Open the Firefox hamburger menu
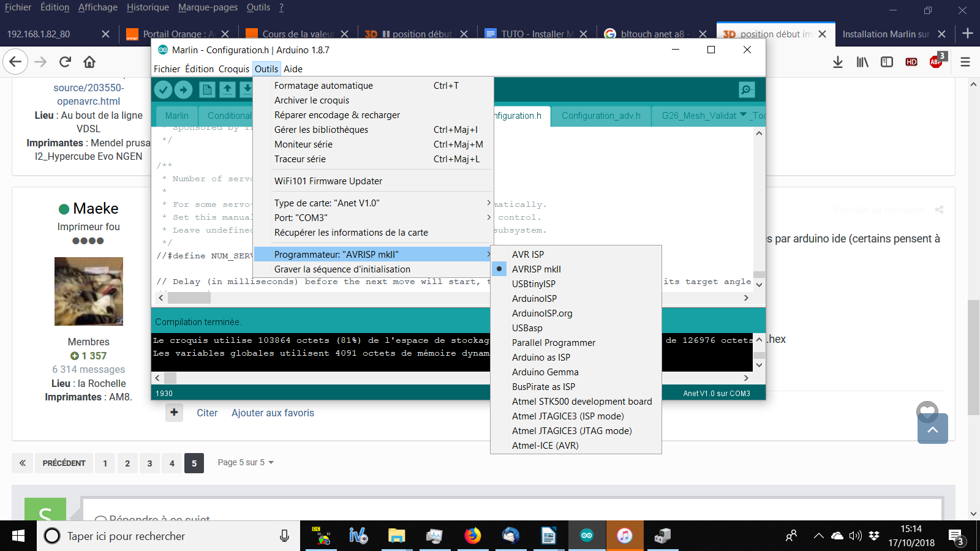 [965, 62]
